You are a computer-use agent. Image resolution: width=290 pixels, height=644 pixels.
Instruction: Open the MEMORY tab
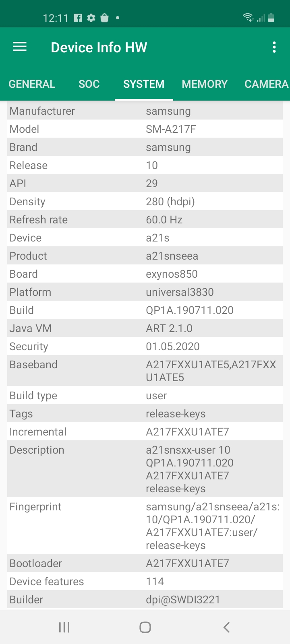[x=205, y=84]
